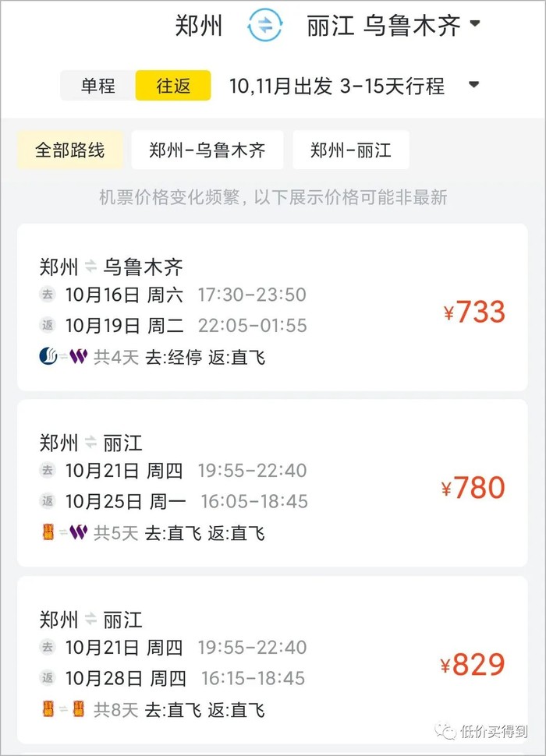This screenshot has height=756, width=546.
Task: Expand the destination dropdown next to 丽江 乌鲁木齐
Action: click(475, 25)
